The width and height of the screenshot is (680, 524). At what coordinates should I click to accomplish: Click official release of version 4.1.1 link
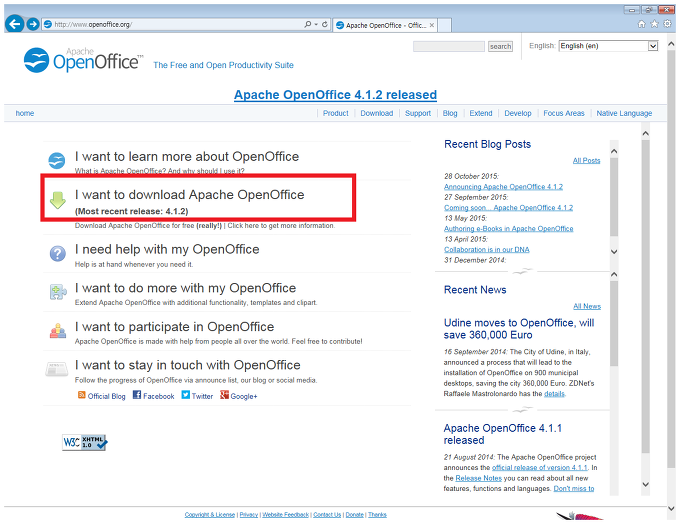(539, 468)
